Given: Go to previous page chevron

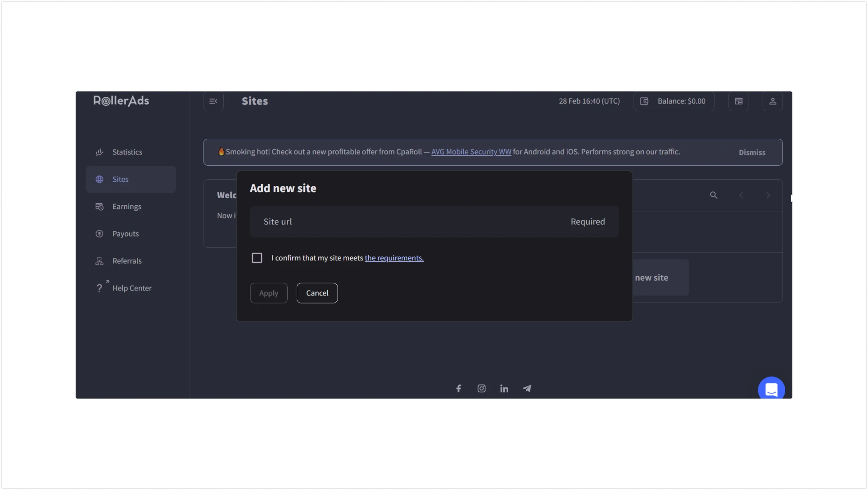Looking at the screenshot, I should (741, 195).
